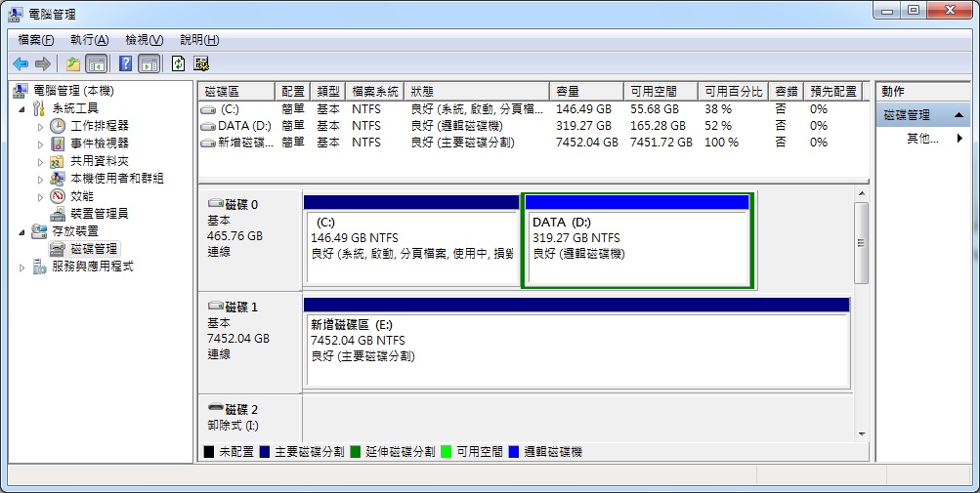Click the disk view vertical scrollbar thumb
980x493 pixels.
(862, 243)
